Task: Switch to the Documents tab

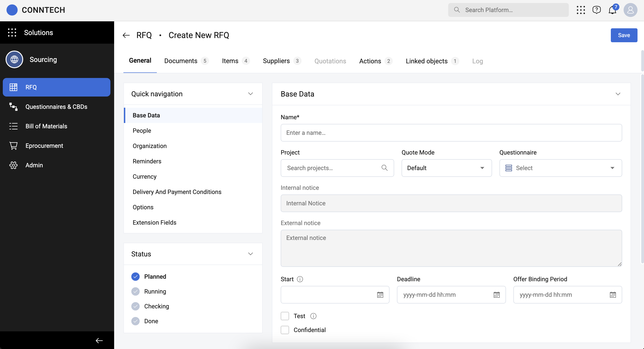Action: point(187,61)
